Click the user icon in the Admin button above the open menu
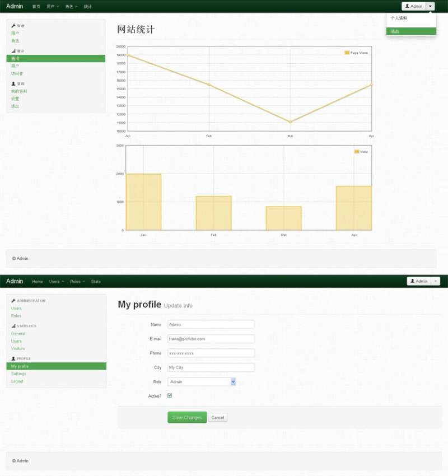This screenshot has width=448, height=476. pos(407,6)
